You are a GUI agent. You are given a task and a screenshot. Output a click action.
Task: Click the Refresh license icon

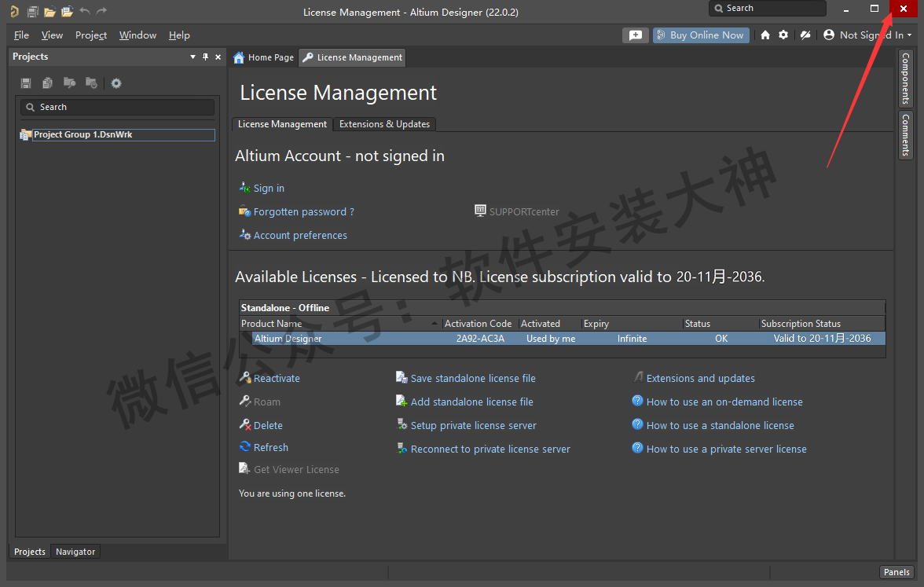pos(245,447)
